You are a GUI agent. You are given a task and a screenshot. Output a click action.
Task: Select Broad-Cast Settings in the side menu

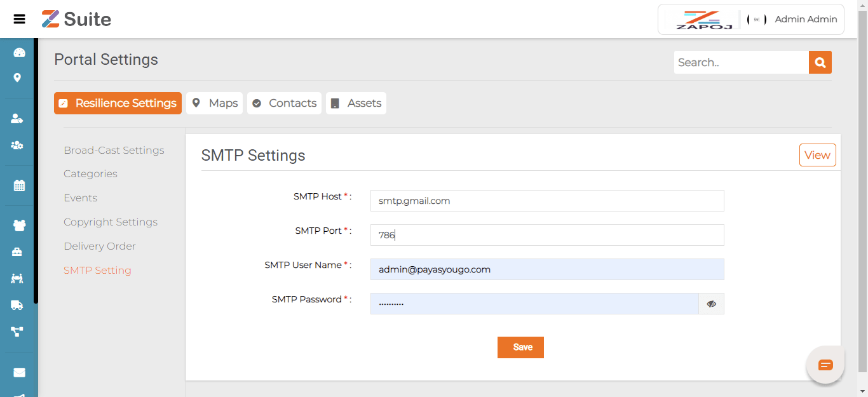(x=114, y=151)
